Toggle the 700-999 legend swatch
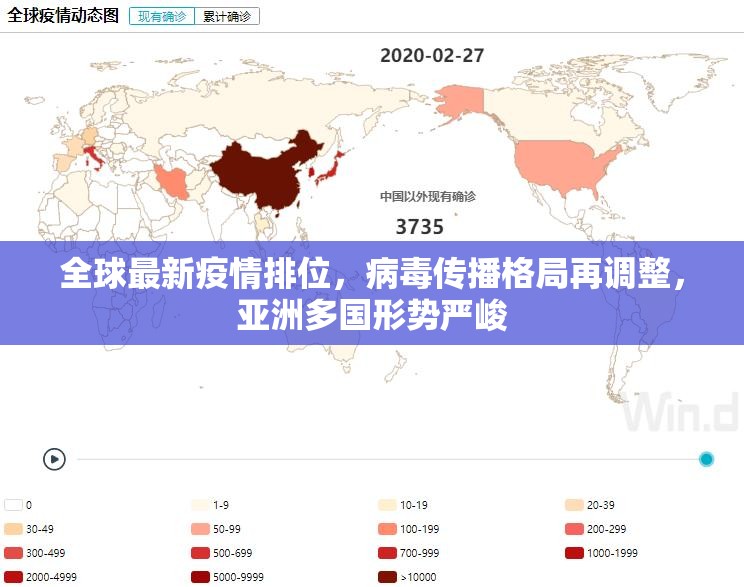Screen dimensions: 744x587 387,553
